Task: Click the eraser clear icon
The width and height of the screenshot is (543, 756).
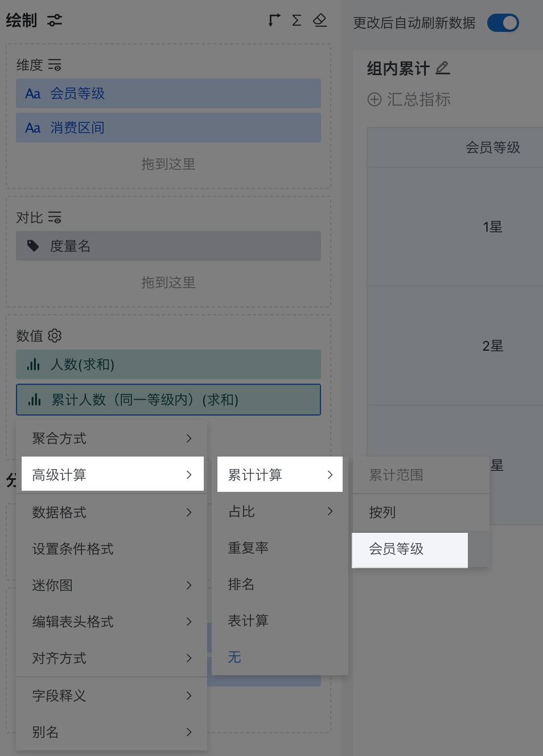Action: 320,20
